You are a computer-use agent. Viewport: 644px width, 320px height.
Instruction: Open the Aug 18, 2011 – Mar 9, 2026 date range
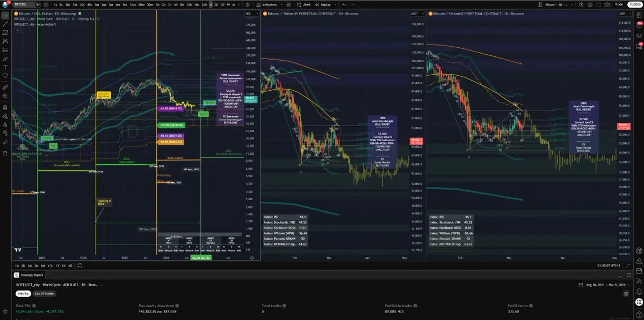point(603,285)
